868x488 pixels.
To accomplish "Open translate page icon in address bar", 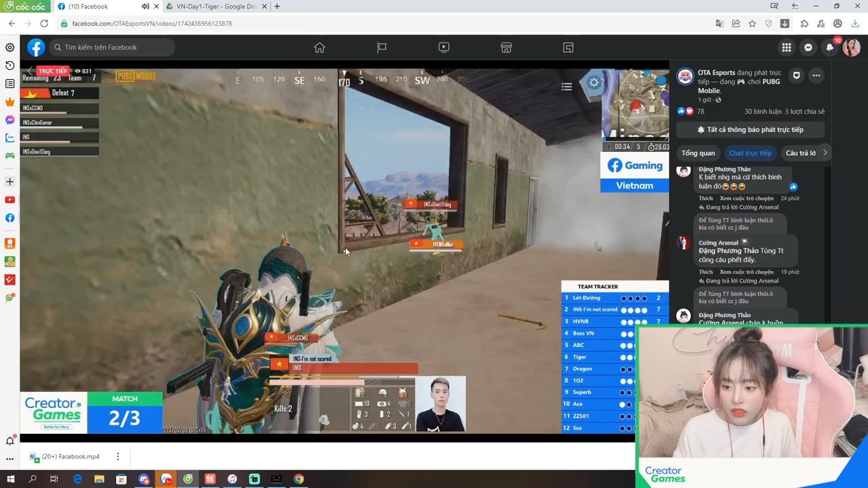I will 719,24.
